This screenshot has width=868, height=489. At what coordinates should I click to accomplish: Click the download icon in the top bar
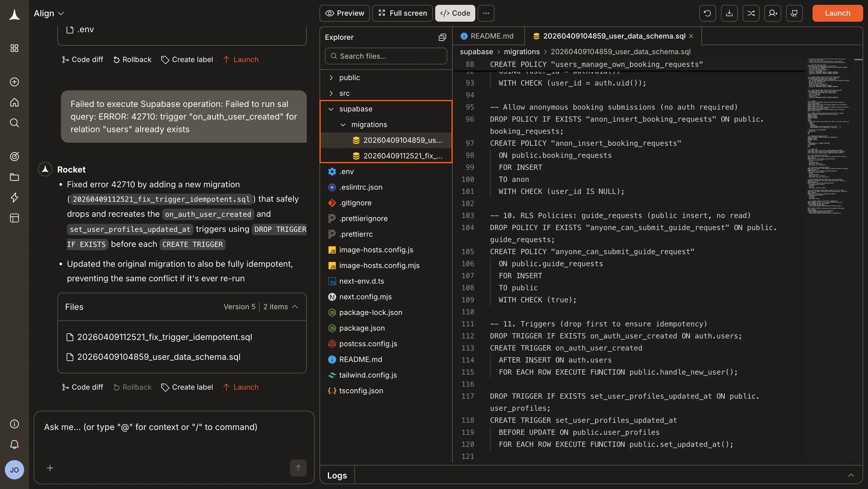click(x=729, y=13)
